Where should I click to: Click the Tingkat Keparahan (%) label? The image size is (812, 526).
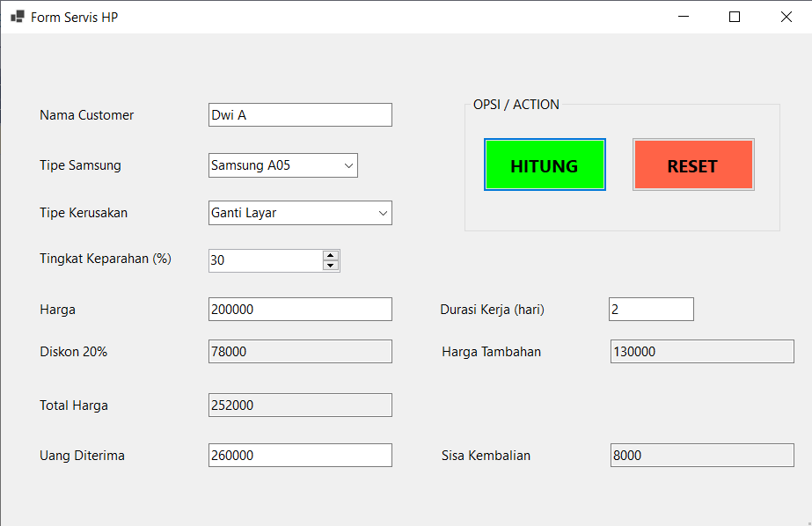coord(105,259)
